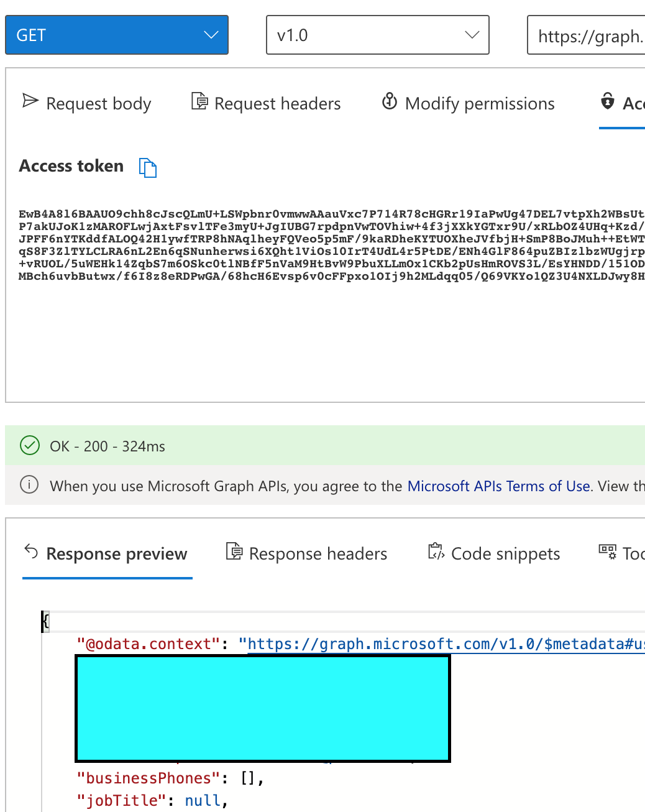Image resolution: width=645 pixels, height=812 pixels.
Task: Copy the access token
Action: (148, 167)
